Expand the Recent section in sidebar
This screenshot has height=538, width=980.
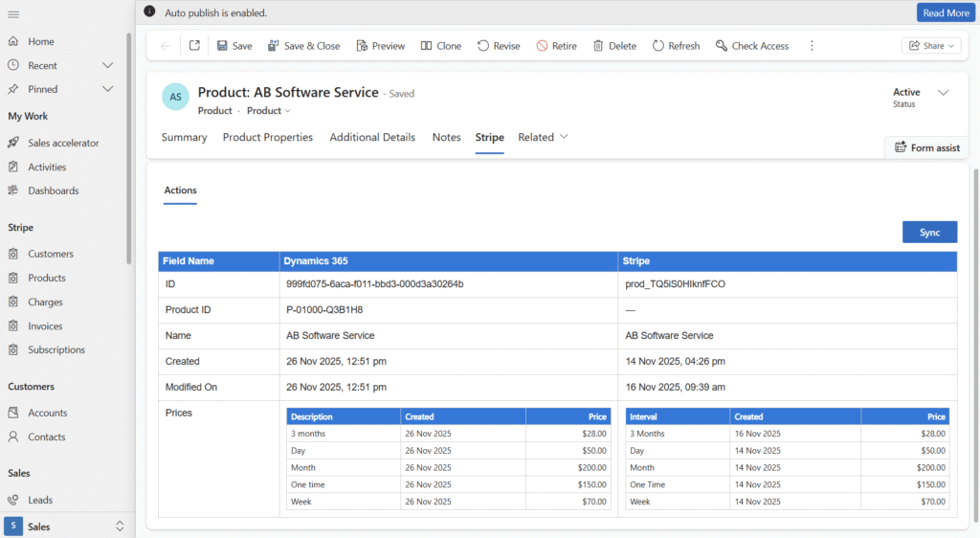pos(108,65)
